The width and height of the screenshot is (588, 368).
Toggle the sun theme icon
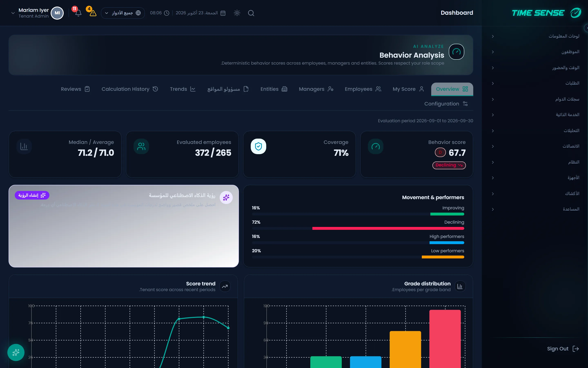[x=237, y=13]
